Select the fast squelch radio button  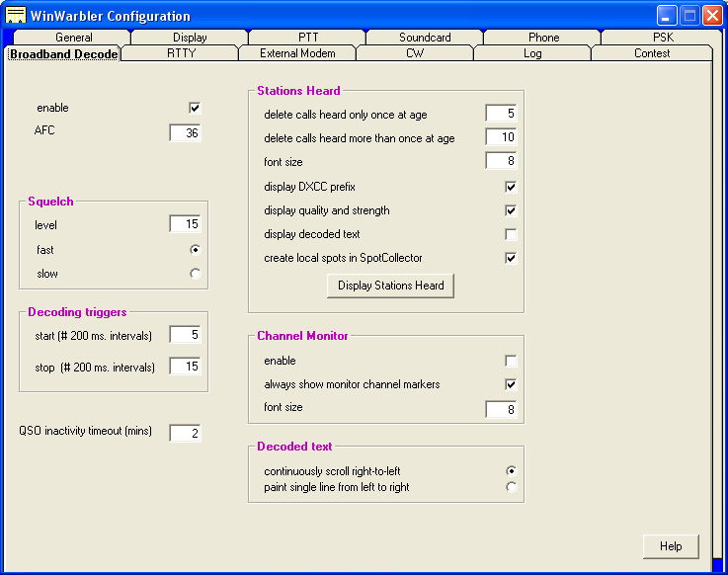[195, 249]
